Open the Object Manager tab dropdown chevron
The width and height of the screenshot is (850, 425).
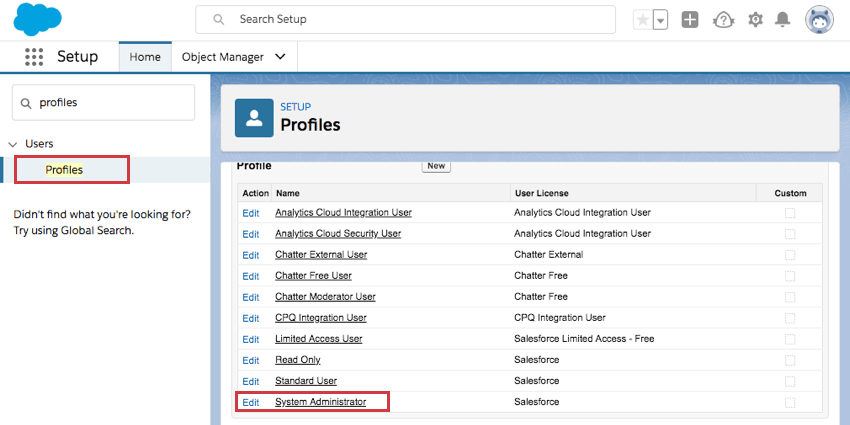click(x=280, y=57)
